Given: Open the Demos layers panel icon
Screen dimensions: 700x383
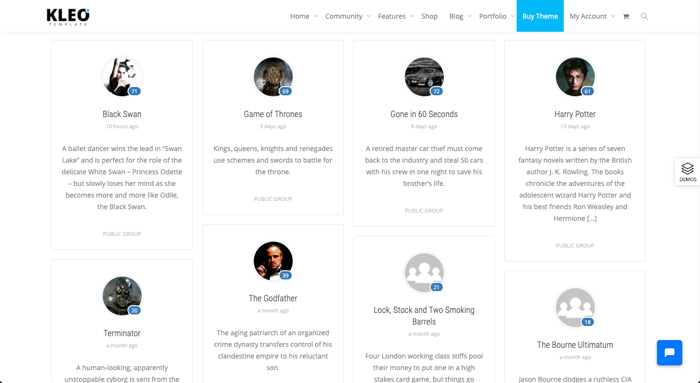Looking at the screenshot, I should tap(688, 172).
